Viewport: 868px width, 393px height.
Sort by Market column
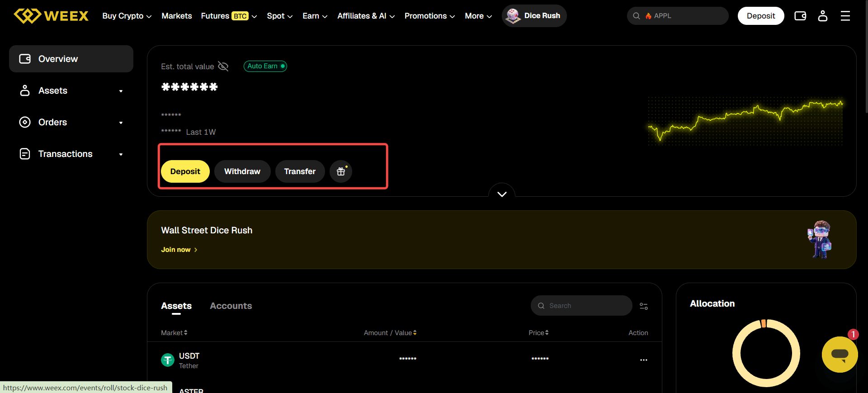click(x=174, y=333)
